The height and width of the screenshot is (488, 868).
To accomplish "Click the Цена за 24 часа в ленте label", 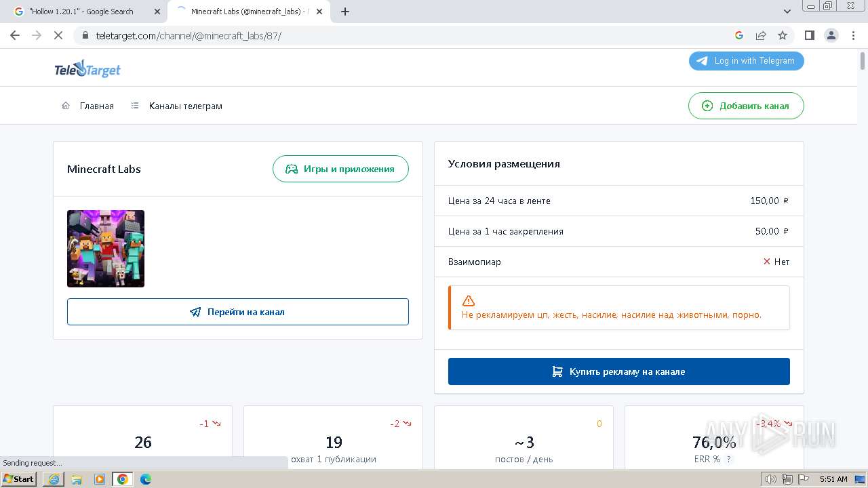I will click(x=499, y=201).
